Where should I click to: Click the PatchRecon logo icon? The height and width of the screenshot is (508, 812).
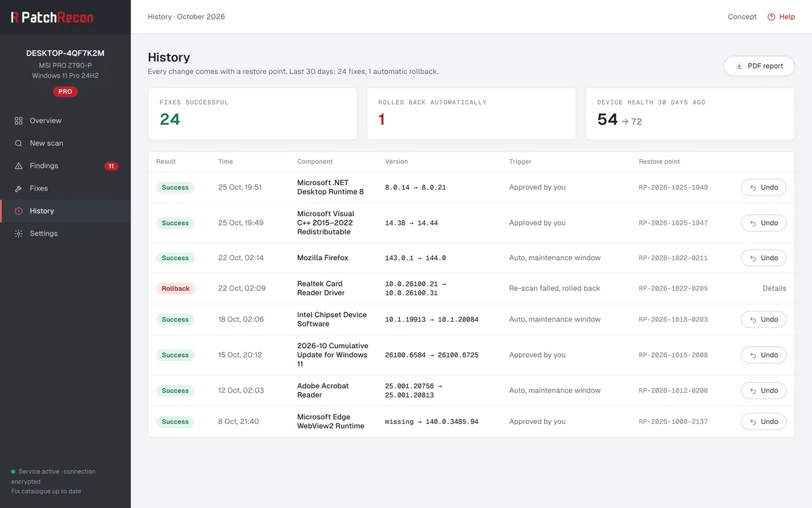(x=15, y=17)
